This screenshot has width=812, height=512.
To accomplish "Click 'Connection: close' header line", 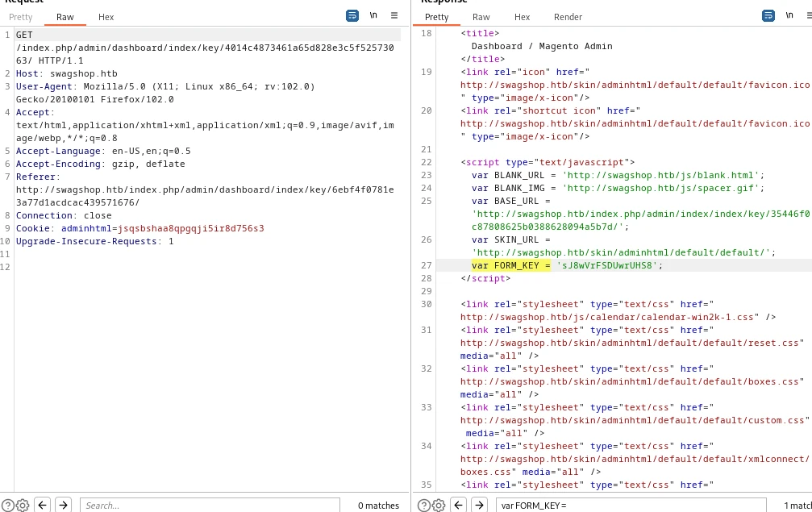I will coord(64,215).
